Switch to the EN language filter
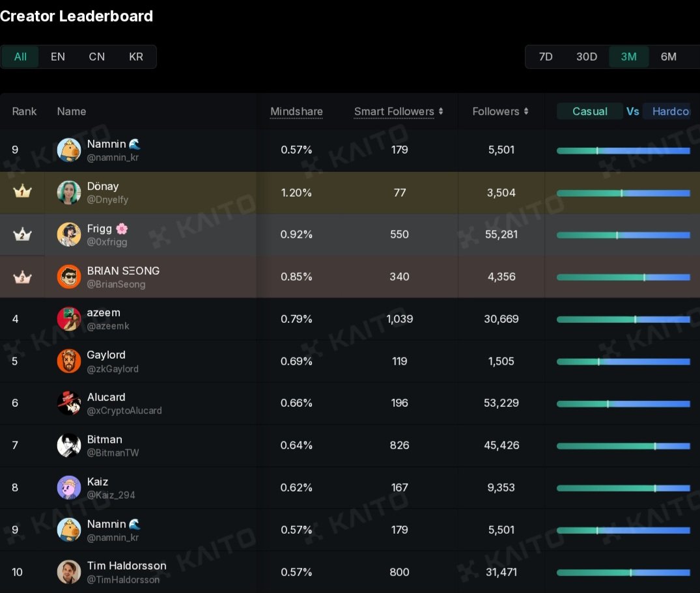Viewport: 700px width, 593px height. click(x=57, y=57)
